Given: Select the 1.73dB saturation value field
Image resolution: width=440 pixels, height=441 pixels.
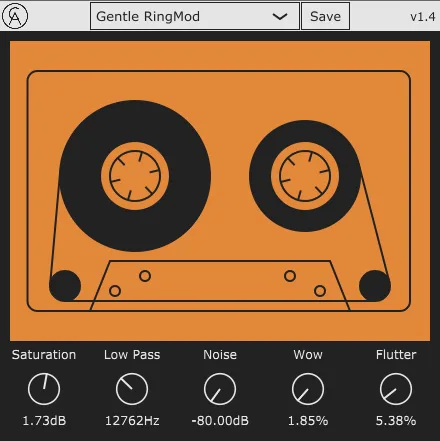Looking at the screenshot, I should point(44,421).
